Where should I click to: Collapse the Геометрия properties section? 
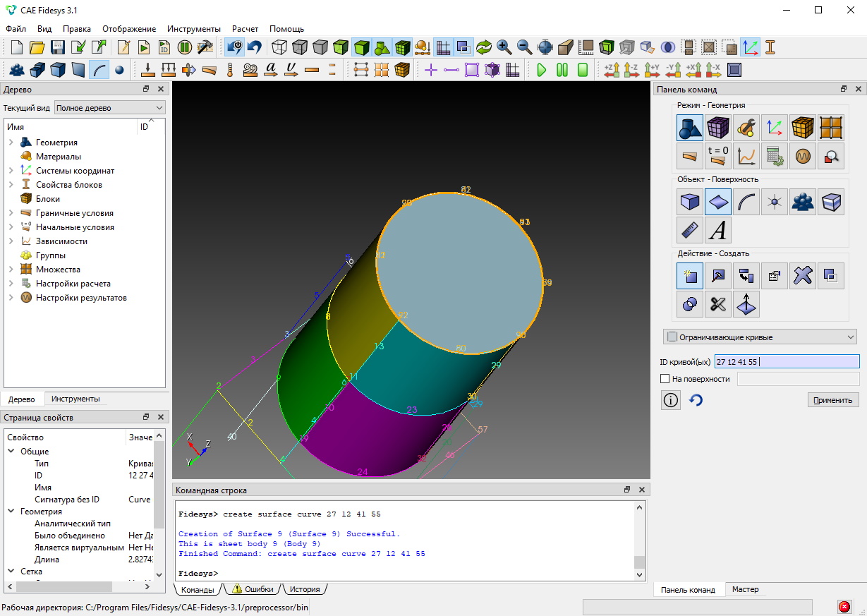tap(11, 512)
